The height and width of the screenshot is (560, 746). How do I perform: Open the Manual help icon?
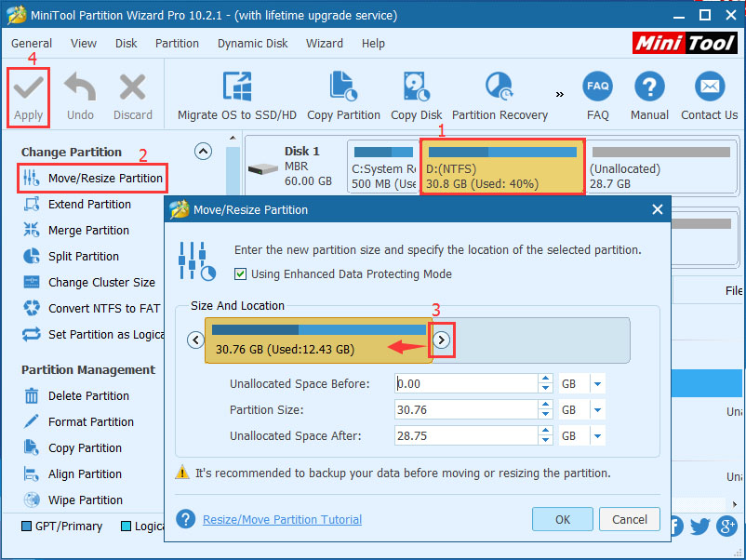pyautogui.click(x=649, y=87)
